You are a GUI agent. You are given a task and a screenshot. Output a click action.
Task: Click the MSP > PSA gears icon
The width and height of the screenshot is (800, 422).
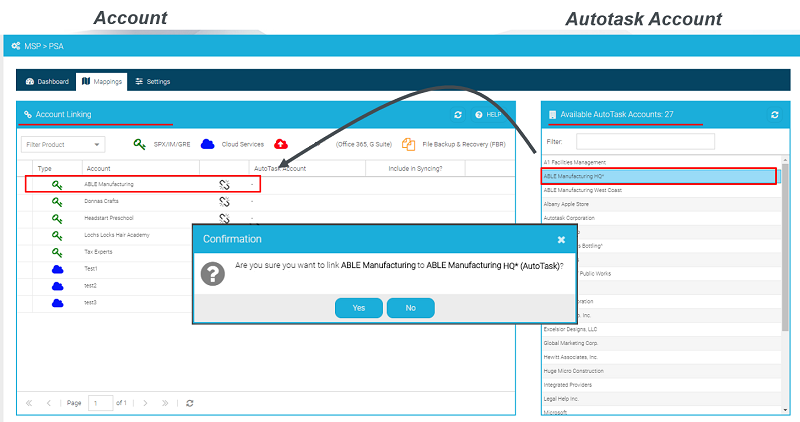tap(16, 46)
